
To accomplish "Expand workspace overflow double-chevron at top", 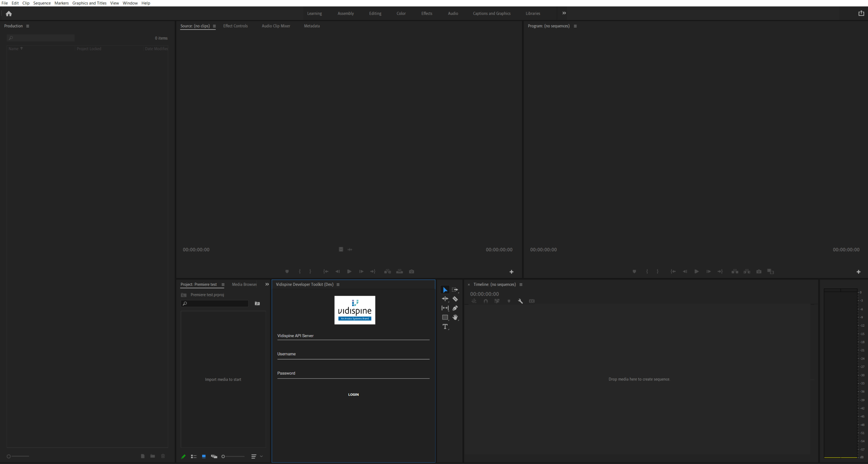I will 564,13.
